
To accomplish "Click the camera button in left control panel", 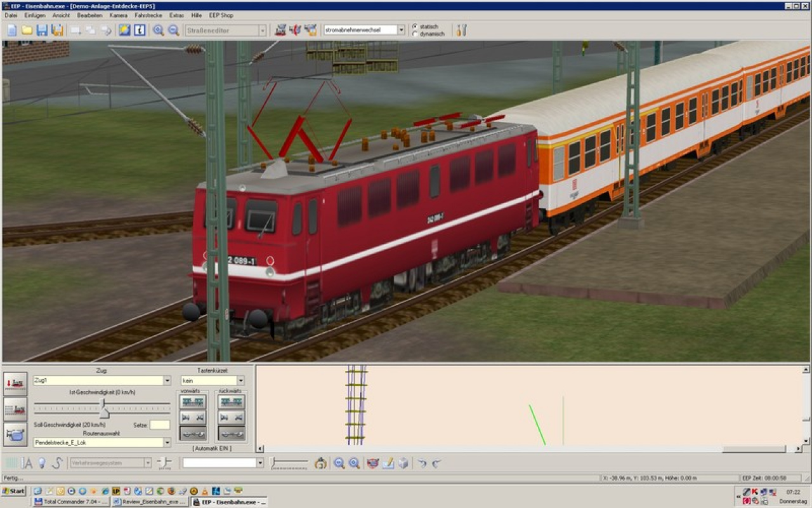I will [15, 435].
